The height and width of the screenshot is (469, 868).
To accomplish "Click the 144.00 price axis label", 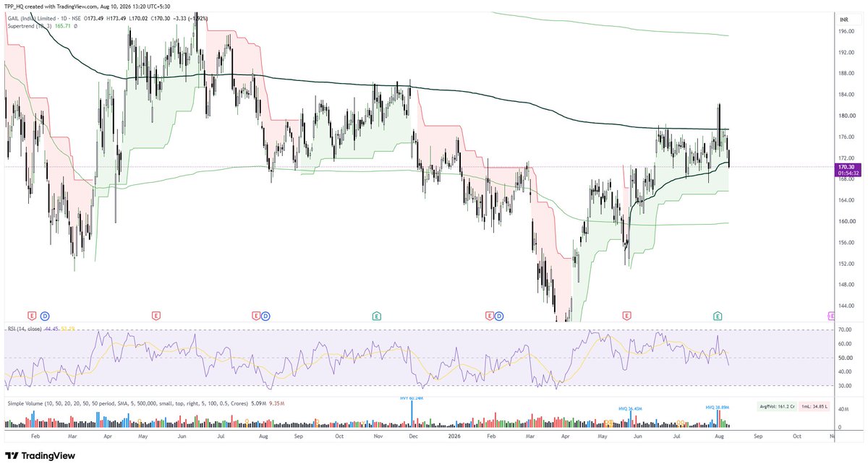I will coord(847,306).
